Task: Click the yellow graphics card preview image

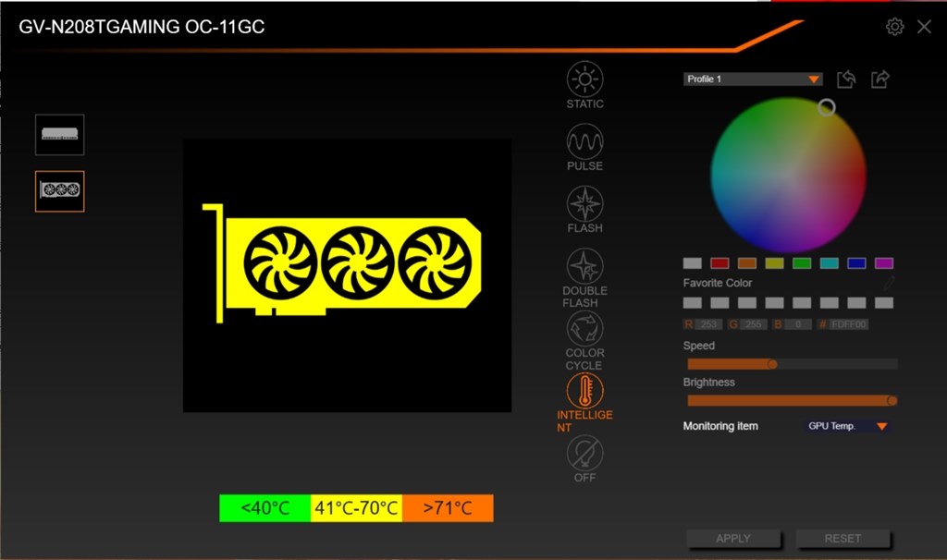Action: (x=342, y=263)
